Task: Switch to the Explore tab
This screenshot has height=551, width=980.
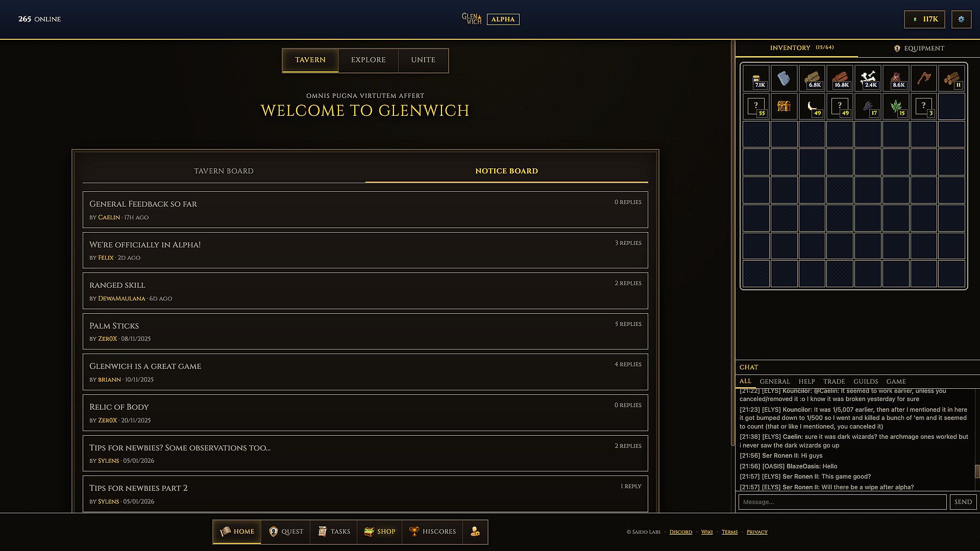Action: tap(368, 60)
